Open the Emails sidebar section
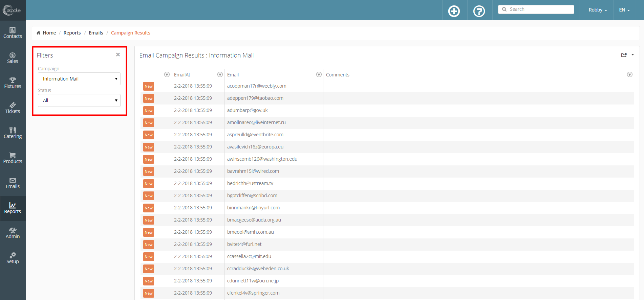The width and height of the screenshot is (644, 300). coord(13,183)
